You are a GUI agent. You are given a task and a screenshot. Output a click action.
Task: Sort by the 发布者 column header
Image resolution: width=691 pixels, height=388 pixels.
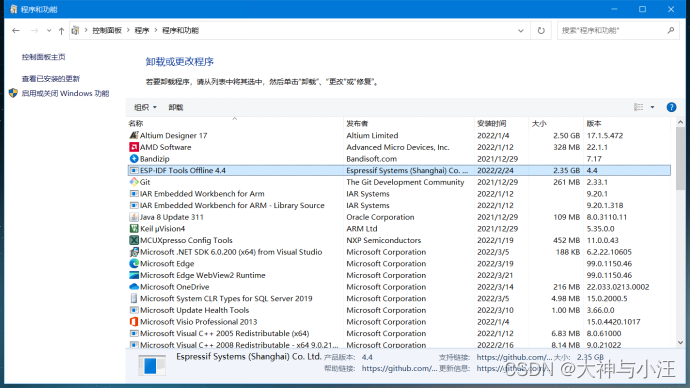(x=409, y=123)
